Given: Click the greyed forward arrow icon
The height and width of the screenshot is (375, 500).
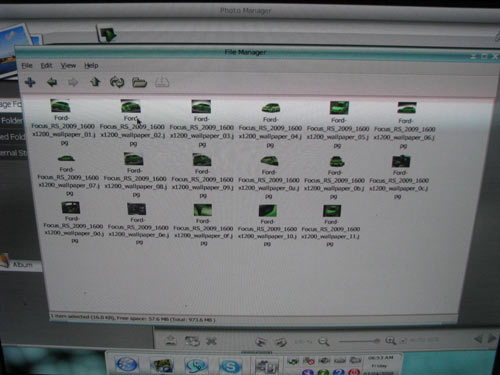Looking at the screenshot, I should click(x=73, y=82).
